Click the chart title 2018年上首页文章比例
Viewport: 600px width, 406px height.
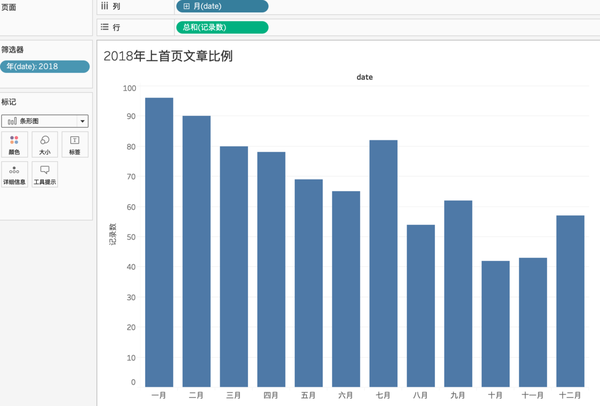(x=168, y=56)
